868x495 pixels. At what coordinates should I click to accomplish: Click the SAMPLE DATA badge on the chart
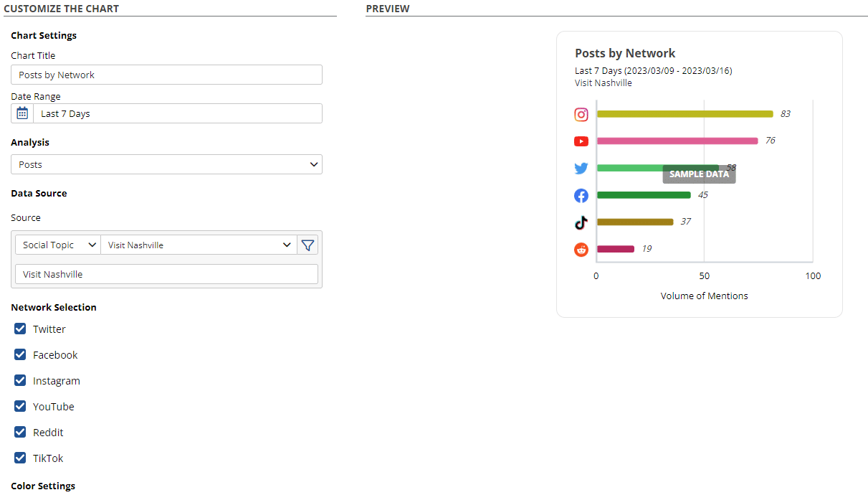pos(699,174)
